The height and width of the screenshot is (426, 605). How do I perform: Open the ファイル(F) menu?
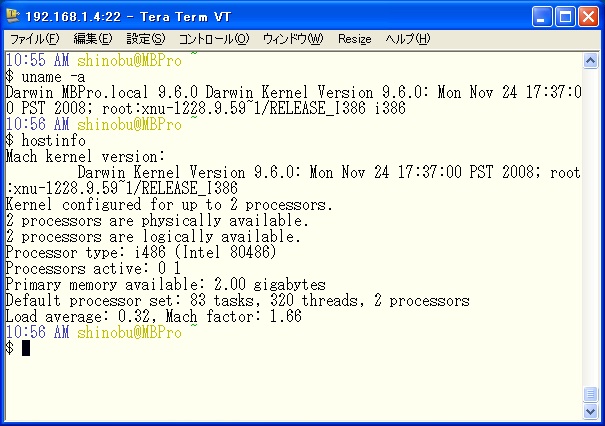tap(34, 39)
